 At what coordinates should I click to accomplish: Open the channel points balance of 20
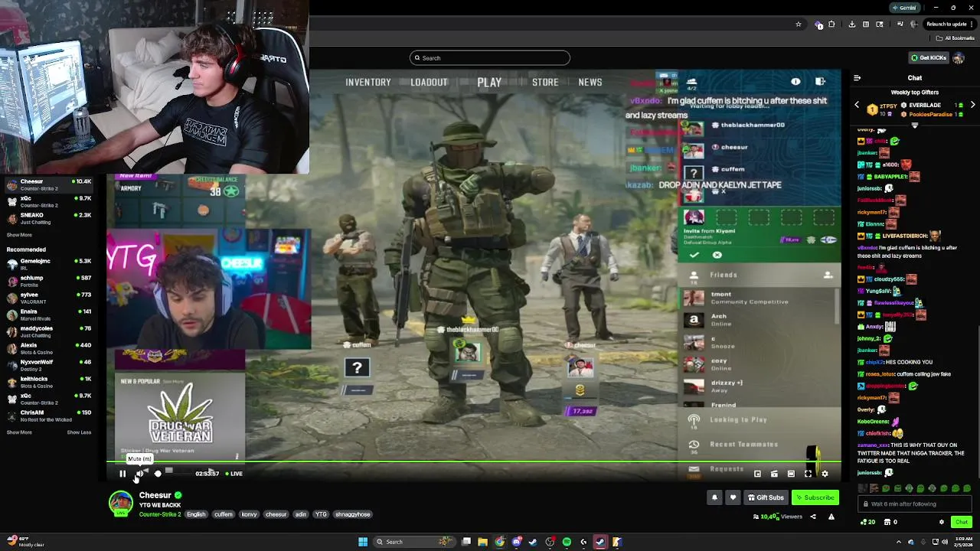point(867,522)
